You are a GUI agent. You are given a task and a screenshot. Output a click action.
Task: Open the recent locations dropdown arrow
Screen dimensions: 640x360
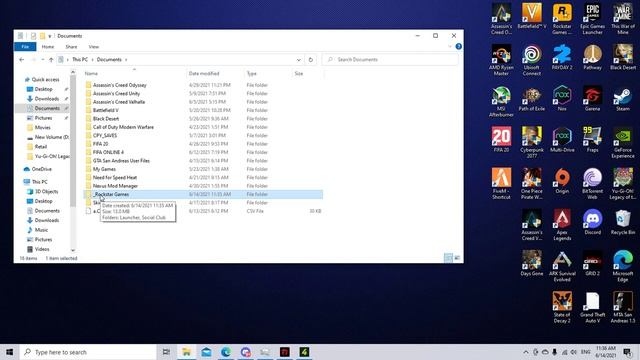(x=42, y=60)
